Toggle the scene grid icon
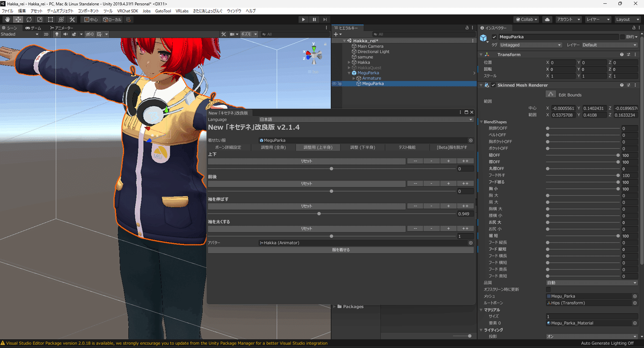This screenshot has height=348, width=644. (100, 34)
